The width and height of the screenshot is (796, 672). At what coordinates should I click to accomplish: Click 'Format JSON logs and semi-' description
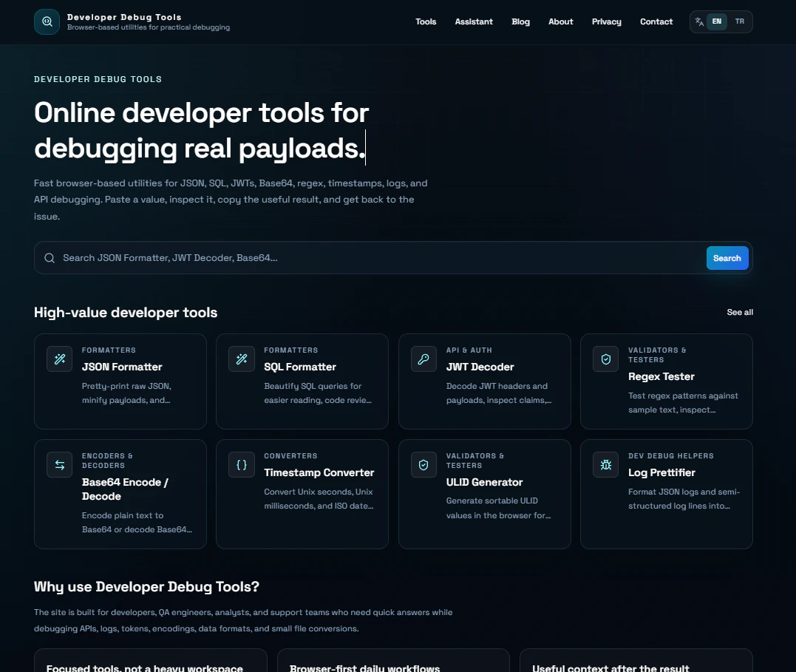(684, 492)
